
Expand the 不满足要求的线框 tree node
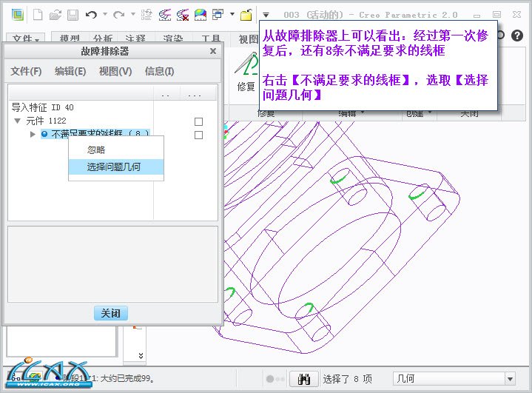(33, 134)
